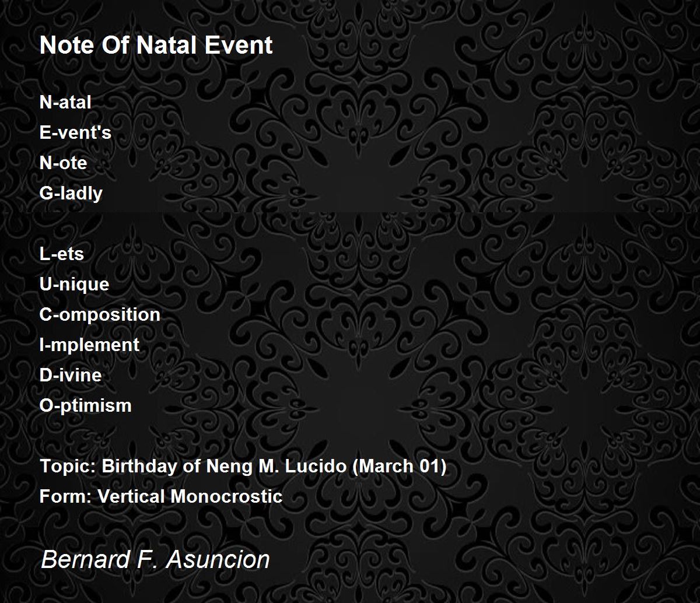Select the line N-atal
The image size is (700, 603).
coord(65,102)
